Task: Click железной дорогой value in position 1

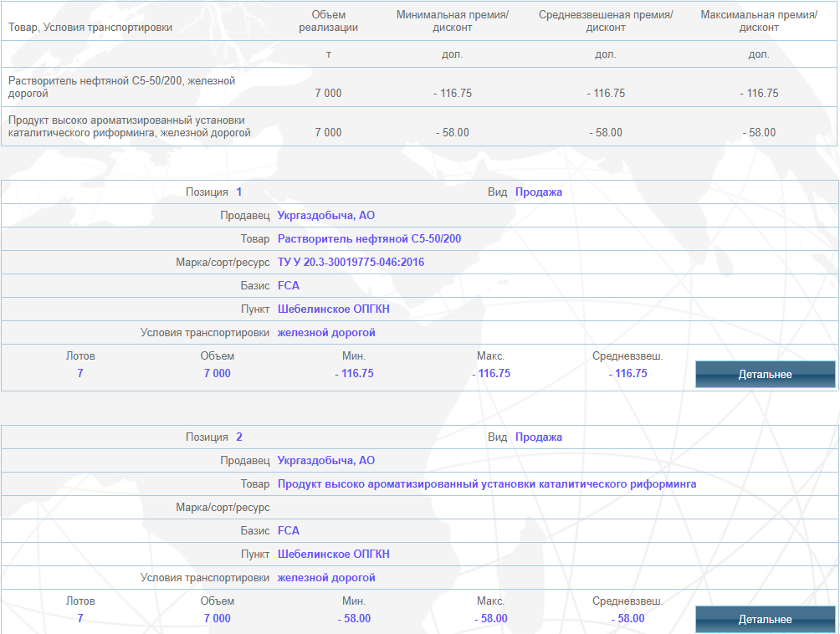Action: pos(326,333)
